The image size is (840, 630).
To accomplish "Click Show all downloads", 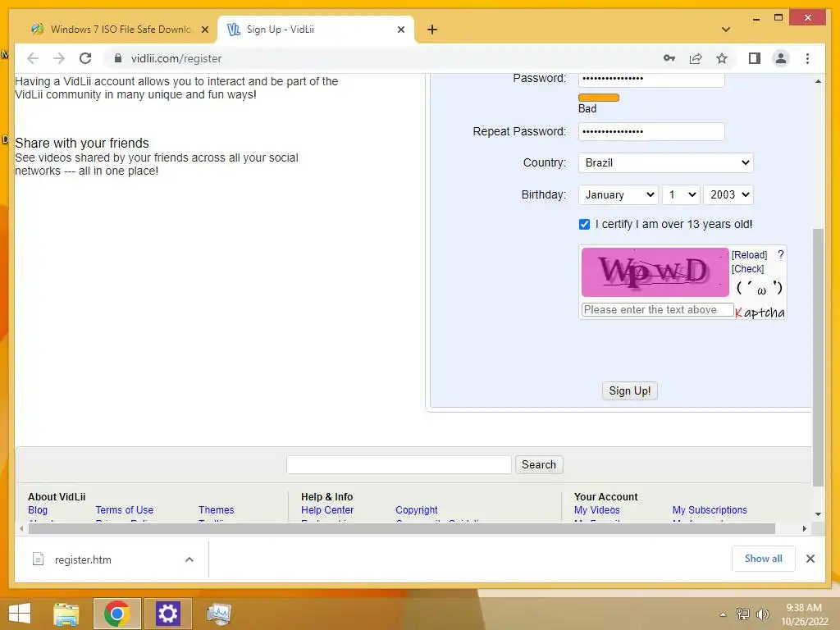I will point(764,559).
